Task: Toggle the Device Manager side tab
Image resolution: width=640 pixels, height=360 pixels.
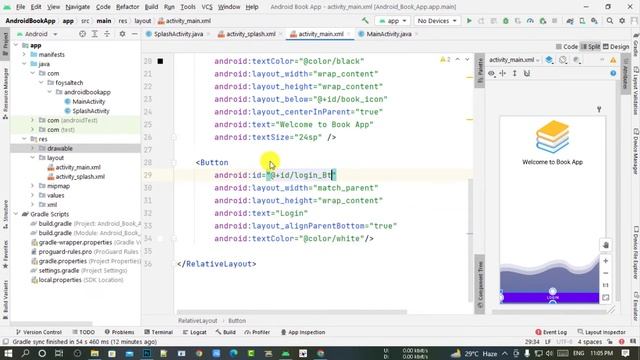Action: pos(636,151)
